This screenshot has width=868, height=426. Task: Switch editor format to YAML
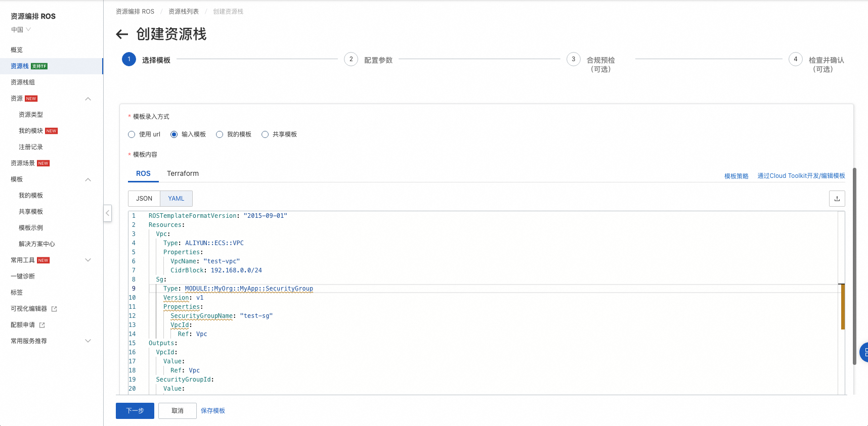(176, 199)
